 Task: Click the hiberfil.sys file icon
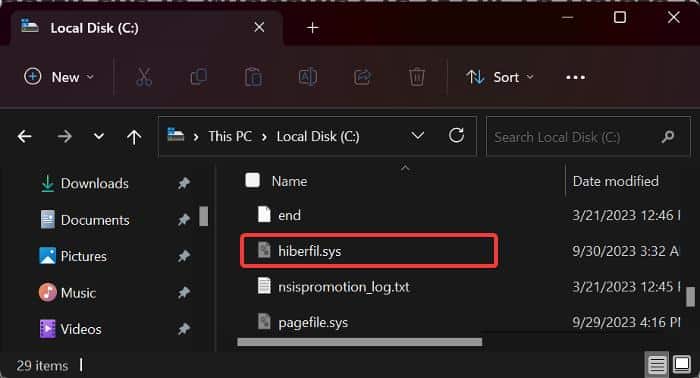point(264,250)
